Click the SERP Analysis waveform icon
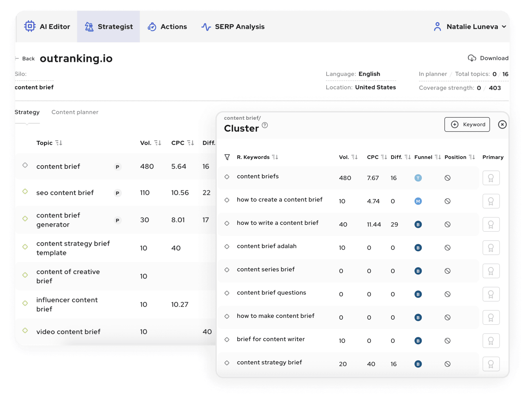This screenshot has height=402, width=532. click(206, 26)
